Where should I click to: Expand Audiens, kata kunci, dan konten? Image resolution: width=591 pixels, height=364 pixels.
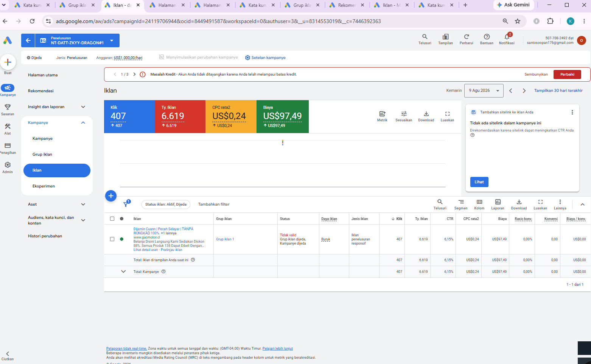pyautogui.click(x=83, y=220)
